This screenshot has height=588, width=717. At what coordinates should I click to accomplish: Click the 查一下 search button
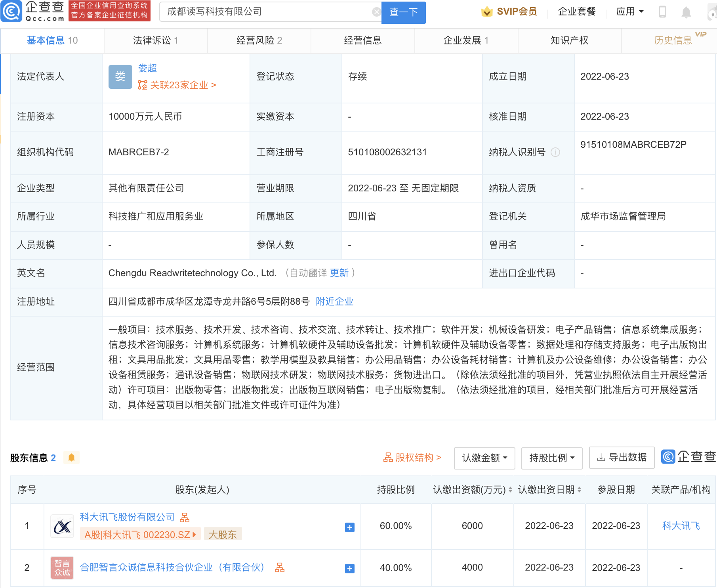[404, 12]
